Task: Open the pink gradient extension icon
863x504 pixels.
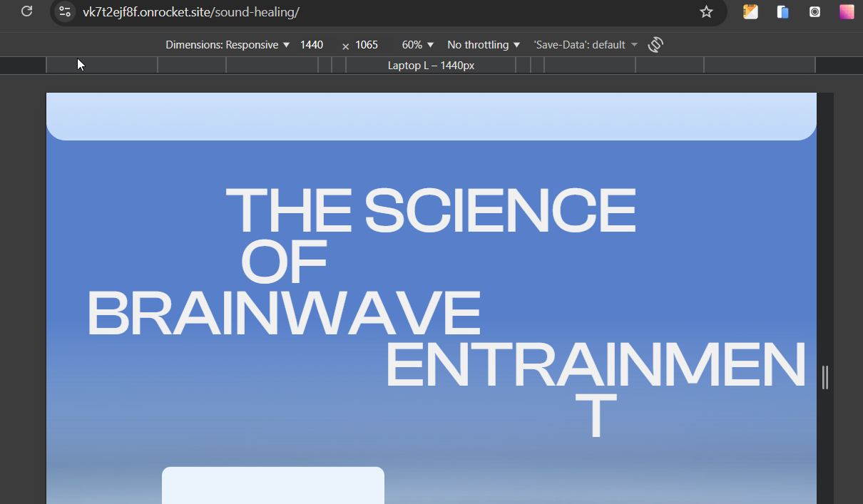Action: (847, 11)
